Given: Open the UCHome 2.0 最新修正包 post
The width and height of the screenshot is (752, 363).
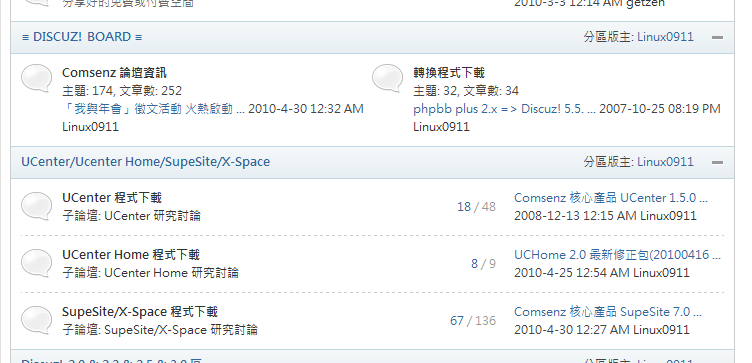Looking at the screenshot, I should click(x=617, y=255).
